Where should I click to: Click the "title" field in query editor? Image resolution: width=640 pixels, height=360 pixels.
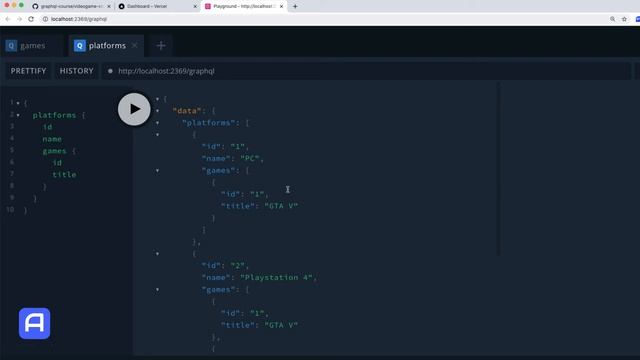(x=64, y=175)
